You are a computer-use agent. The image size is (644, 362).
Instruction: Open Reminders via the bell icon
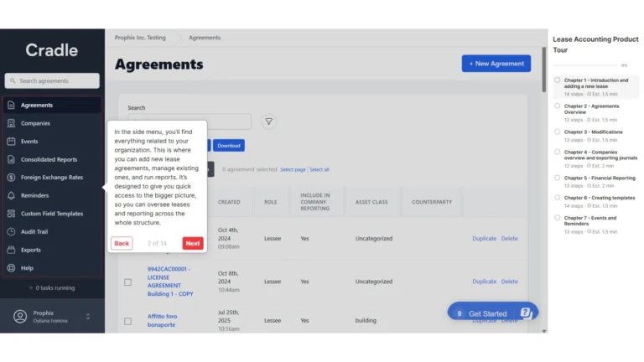point(11,195)
